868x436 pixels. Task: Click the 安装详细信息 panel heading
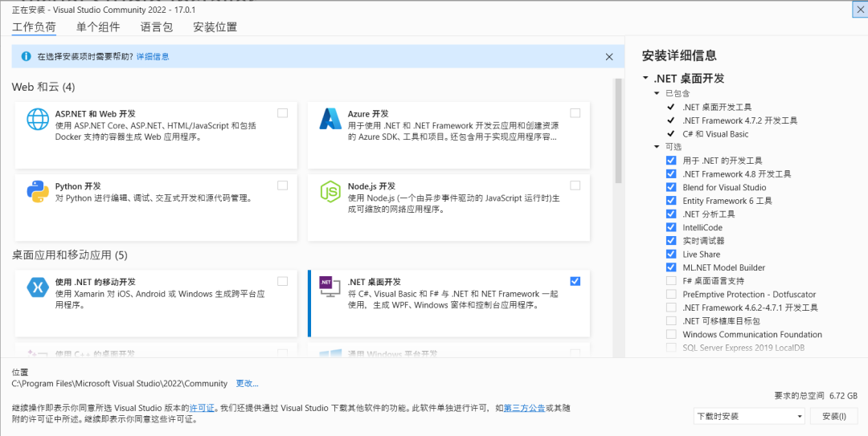point(679,55)
